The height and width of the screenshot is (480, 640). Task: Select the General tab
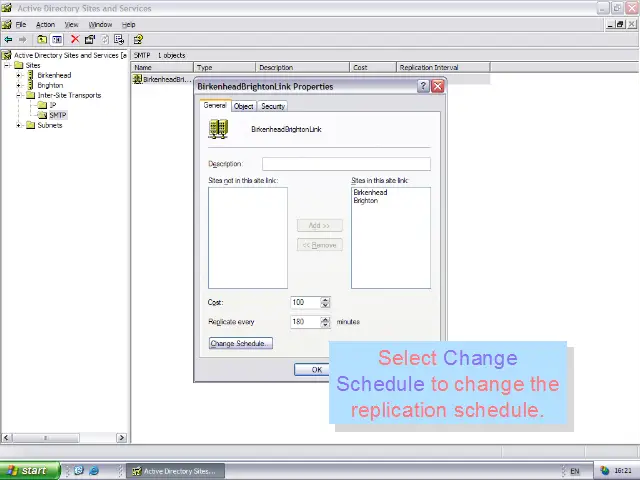coord(215,105)
